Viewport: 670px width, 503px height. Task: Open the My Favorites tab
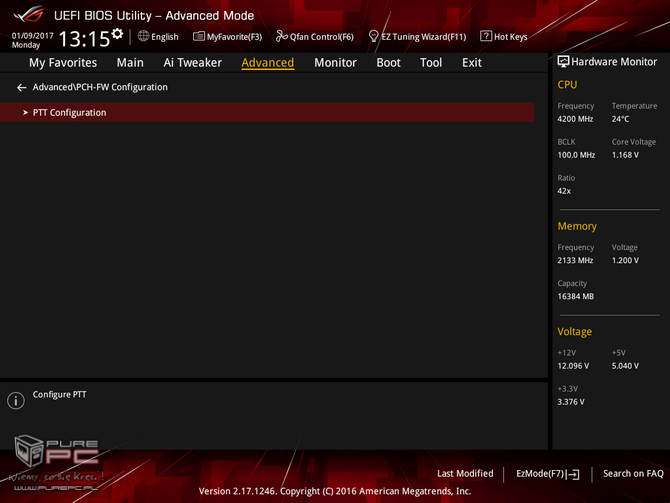63,63
